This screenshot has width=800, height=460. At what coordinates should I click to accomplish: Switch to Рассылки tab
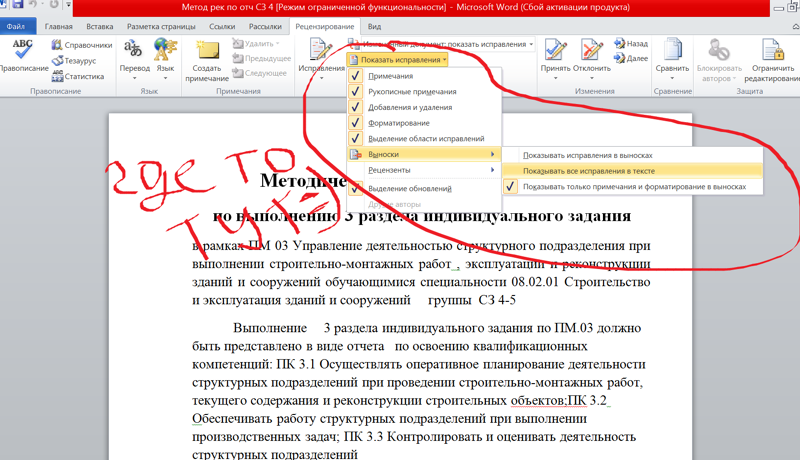tap(265, 27)
